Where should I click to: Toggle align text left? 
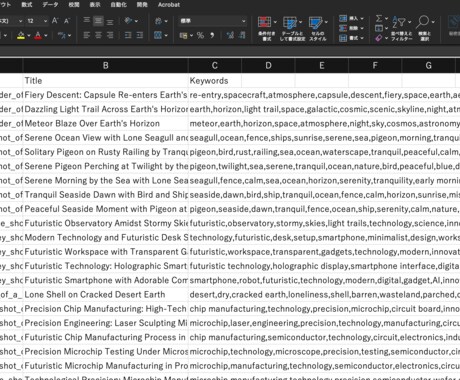tap(87, 35)
